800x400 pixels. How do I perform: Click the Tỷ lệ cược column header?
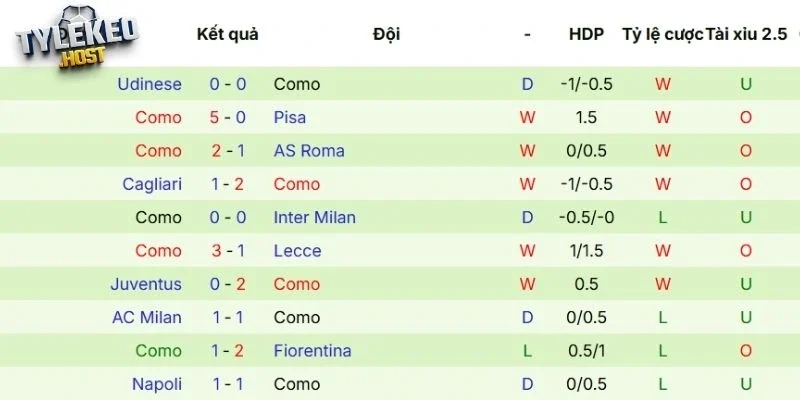[662, 34]
